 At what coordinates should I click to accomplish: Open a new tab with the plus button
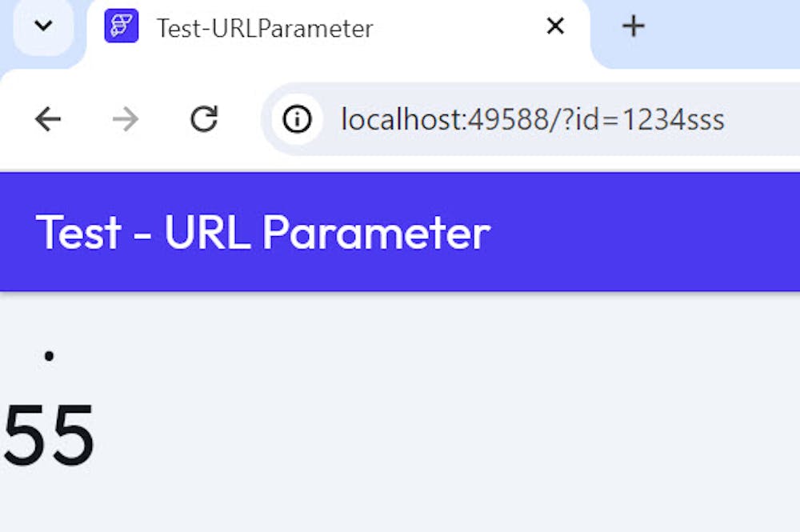[633, 26]
